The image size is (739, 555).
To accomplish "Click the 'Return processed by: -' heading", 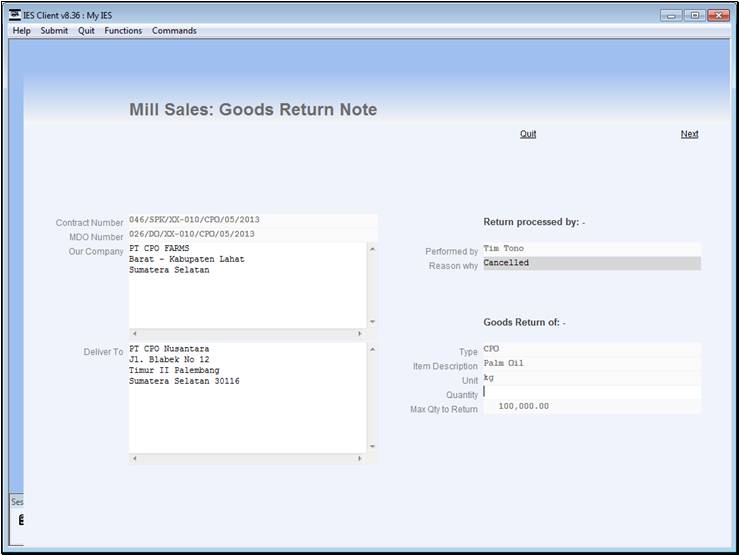I will [x=534, y=222].
